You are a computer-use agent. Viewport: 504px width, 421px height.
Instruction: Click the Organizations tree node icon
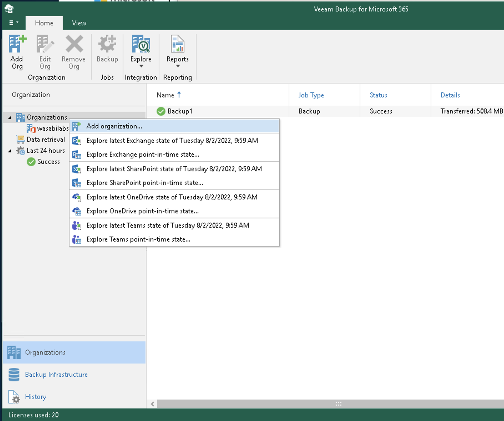tap(20, 117)
